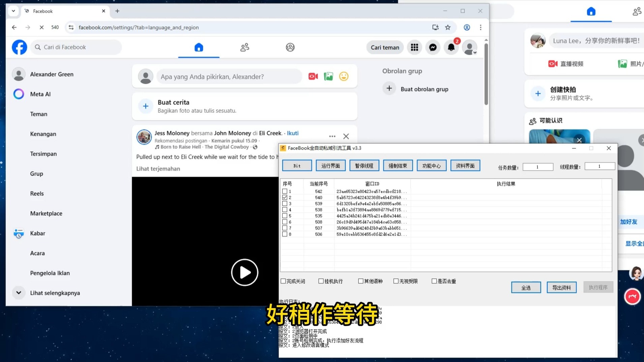Open the Facebook apps grid menu

tap(414, 47)
